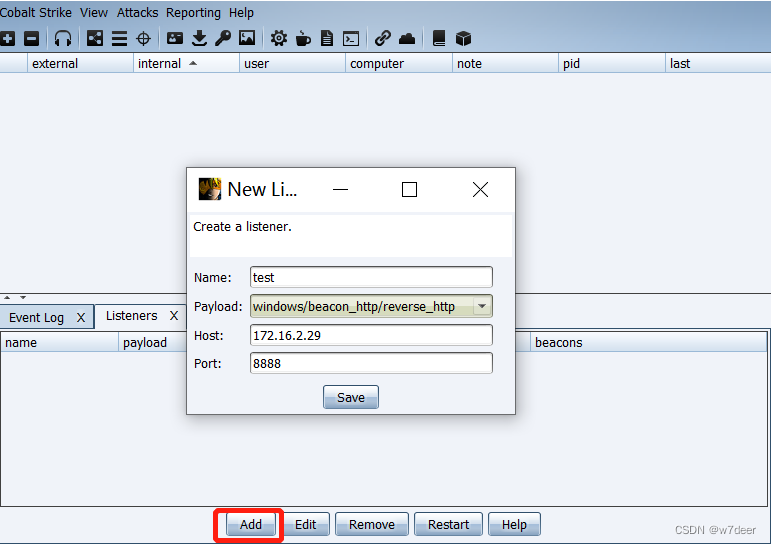Click the connect to team server plus icon
Image resolution: width=771 pixels, height=544 pixels.
pos(7,38)
